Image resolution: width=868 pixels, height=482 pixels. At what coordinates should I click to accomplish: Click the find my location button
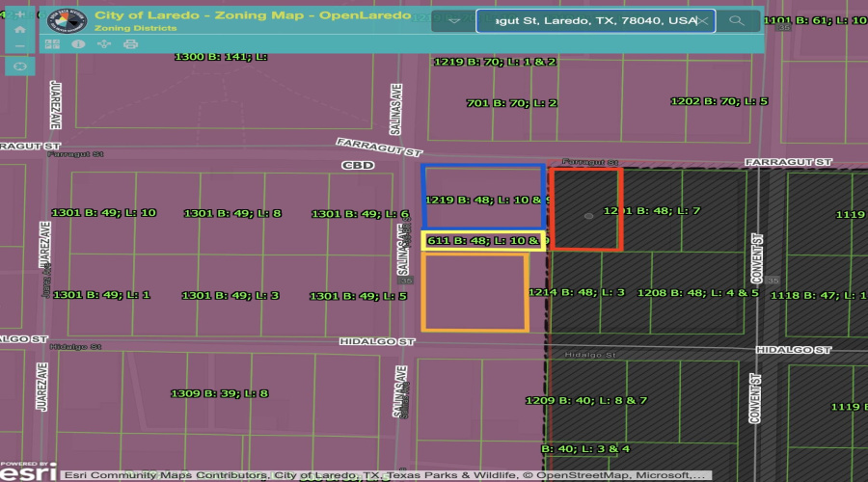pyautogui.click(x=19, y=66)
